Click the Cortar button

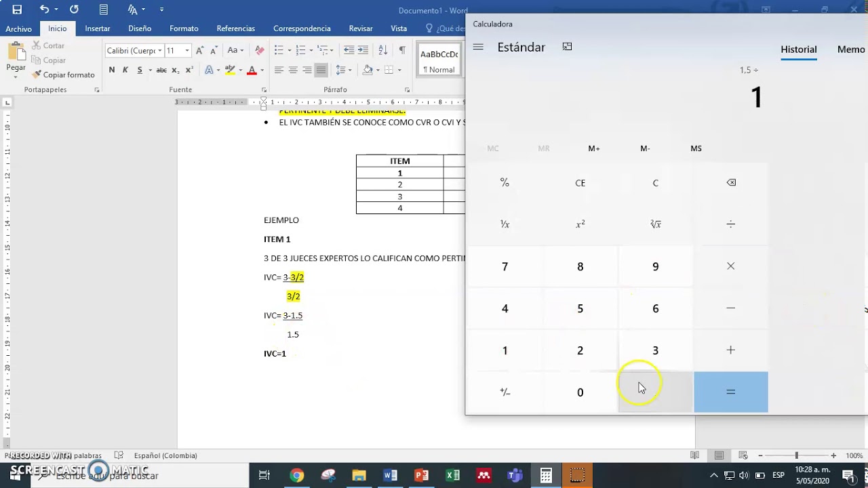tap(47, 45)
